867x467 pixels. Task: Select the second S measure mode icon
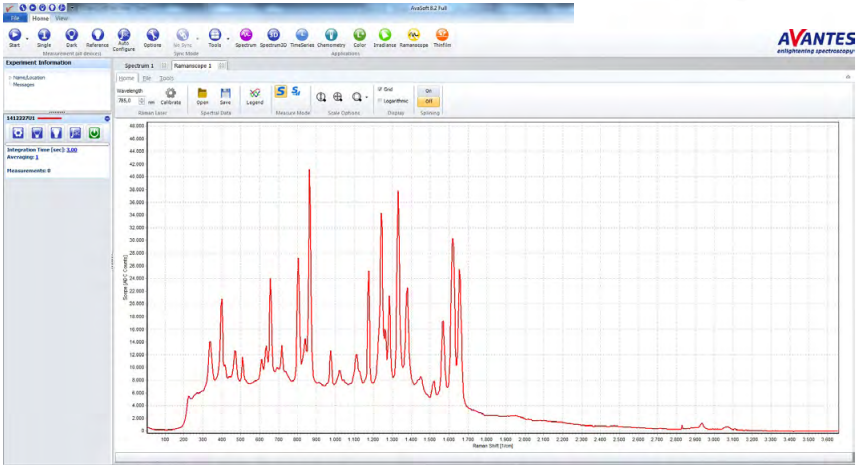coord(296,91)
